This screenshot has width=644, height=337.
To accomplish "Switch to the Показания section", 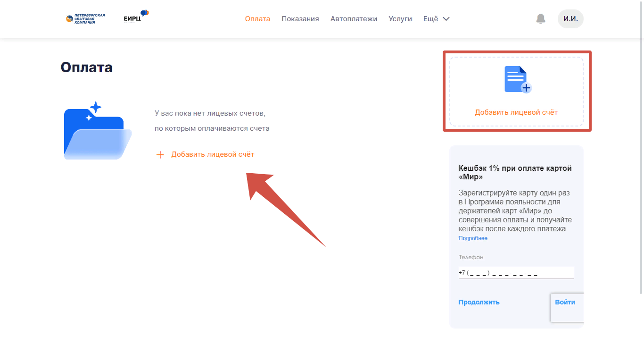I will point(300,19).
